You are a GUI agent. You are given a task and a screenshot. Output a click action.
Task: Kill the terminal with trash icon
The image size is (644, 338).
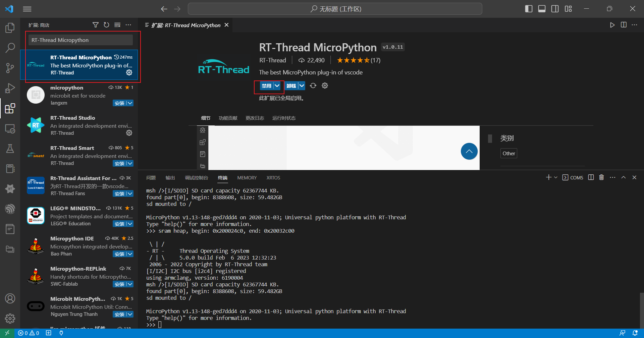601,177
